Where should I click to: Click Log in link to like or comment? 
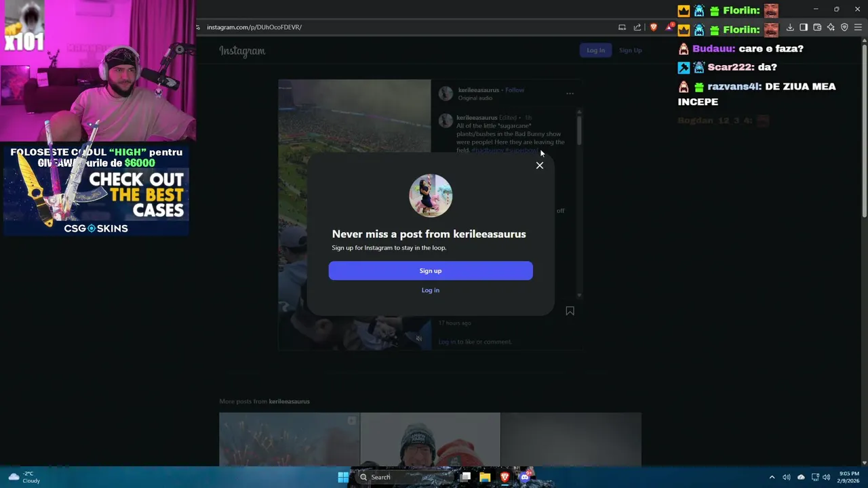tap(447, 342)
